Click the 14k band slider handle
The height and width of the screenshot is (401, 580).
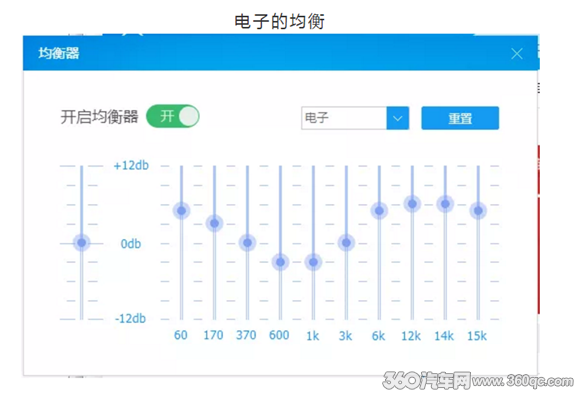coord(445,204)
